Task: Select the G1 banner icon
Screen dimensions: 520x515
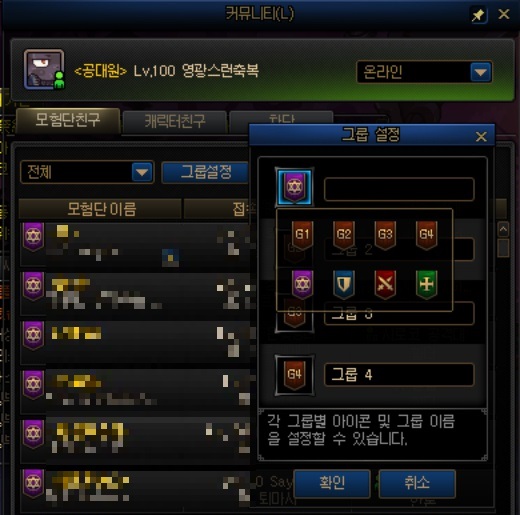Action: click(302, 235)
